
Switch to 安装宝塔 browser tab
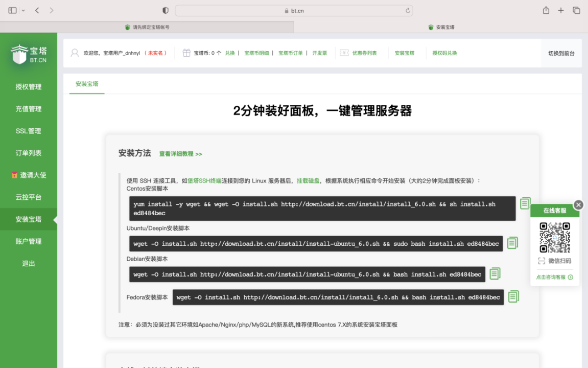coord(441,27)
